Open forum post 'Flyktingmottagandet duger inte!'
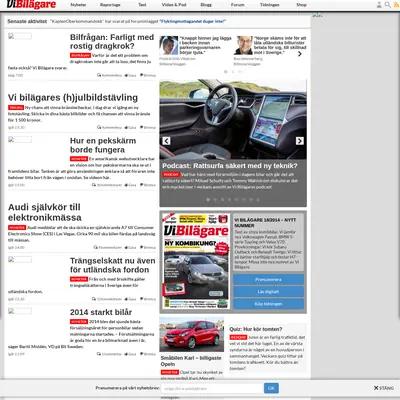 click(193, 21)
